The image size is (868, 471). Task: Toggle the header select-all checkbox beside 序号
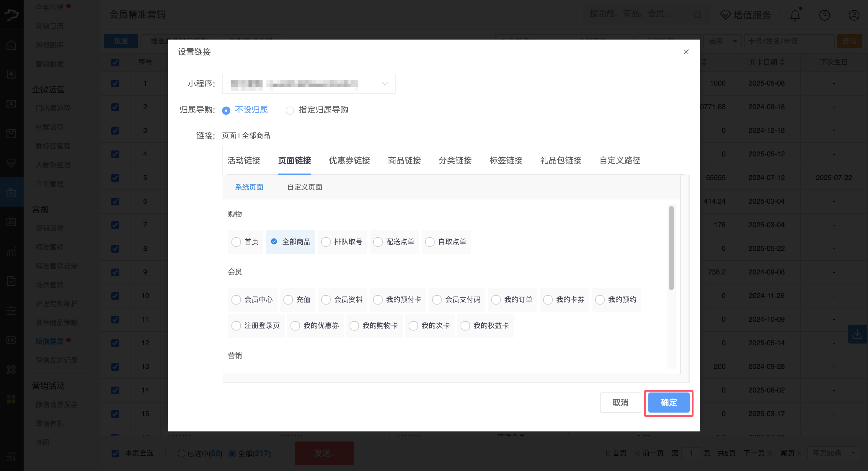pos(115,62)
